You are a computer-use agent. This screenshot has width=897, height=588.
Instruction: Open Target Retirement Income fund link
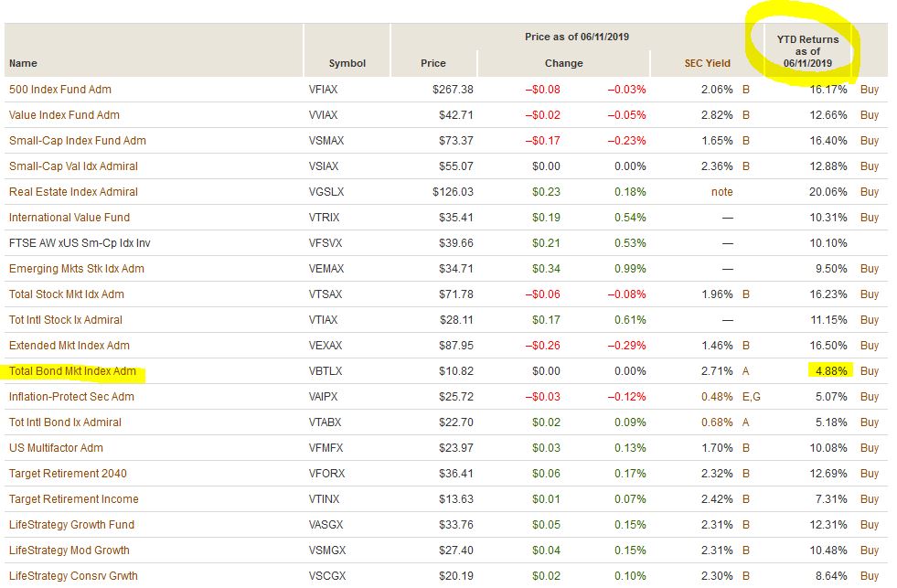74,499
